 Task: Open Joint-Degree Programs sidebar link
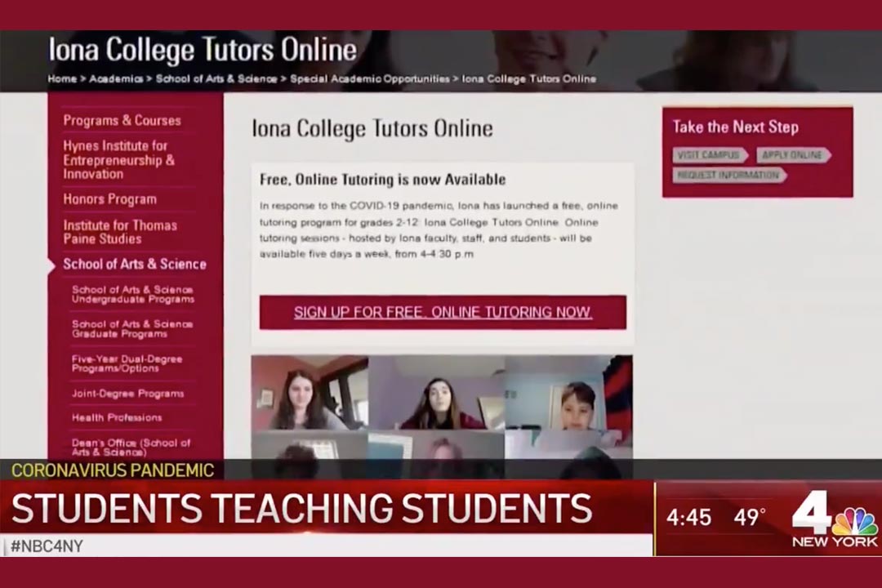(x=127, y=394)
